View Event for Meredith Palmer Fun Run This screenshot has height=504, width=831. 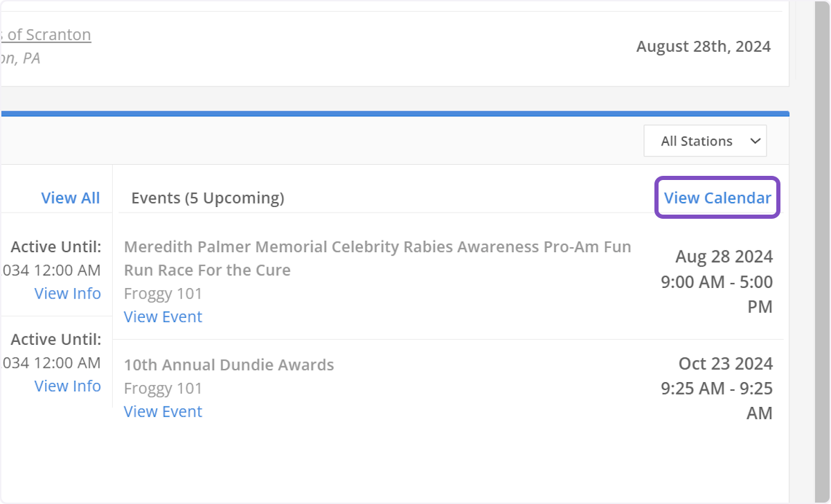163,317
